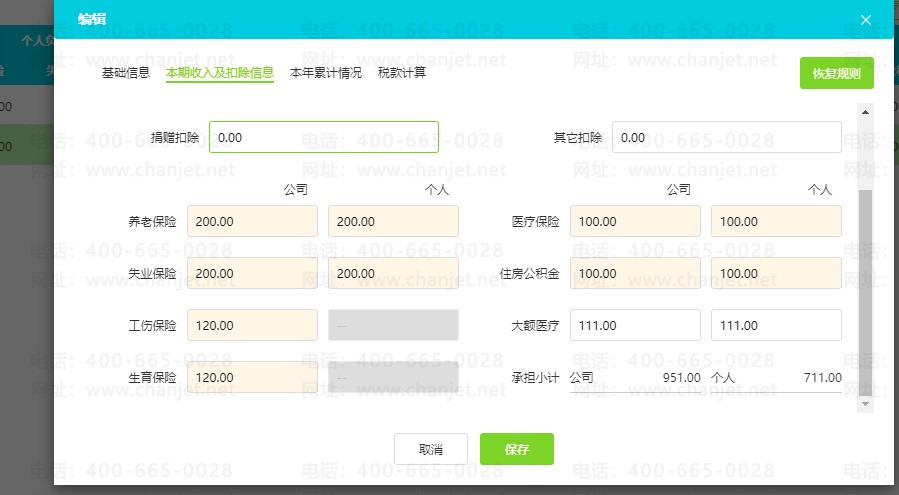Click 医疗保险 company amount field
Image resolution: width=899 pixels, height=495 pixels.
click(635, 221)
